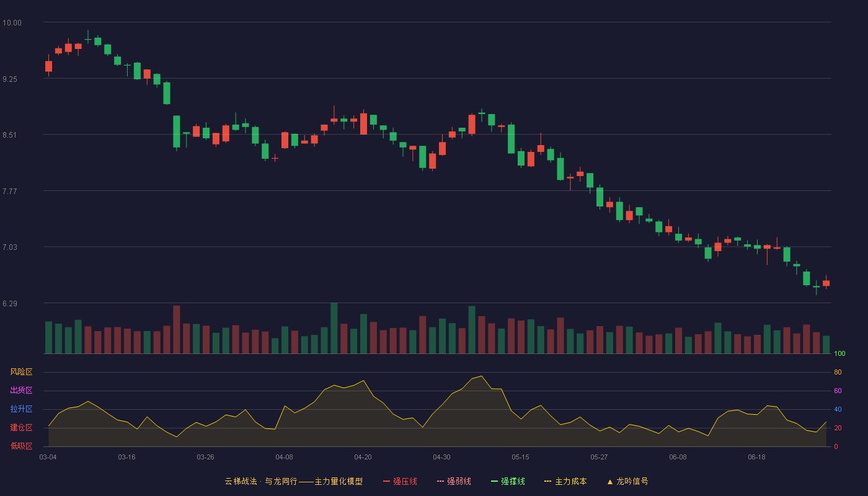Click the 03-04 date axis label
Viewport: 868px width, 496px height.
point(48,457)
